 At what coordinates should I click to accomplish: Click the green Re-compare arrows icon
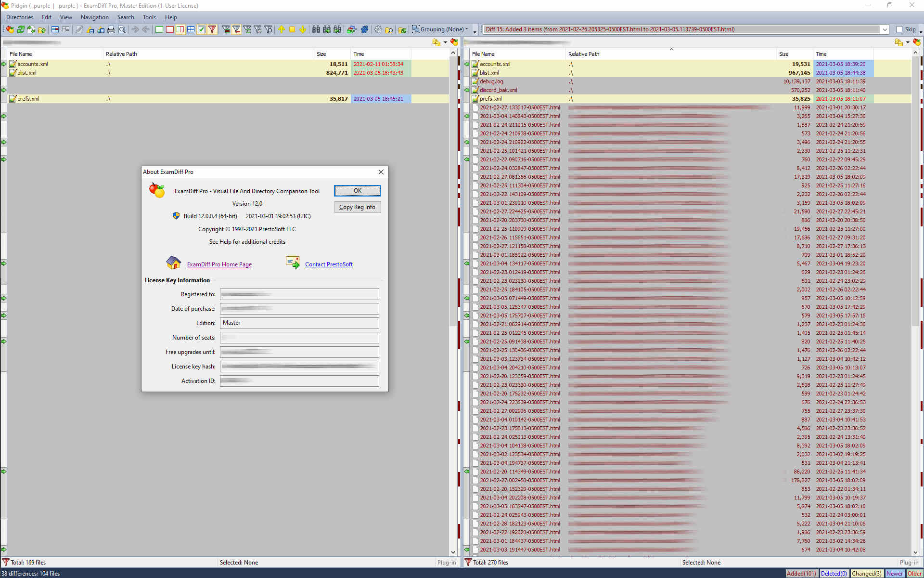21,29
